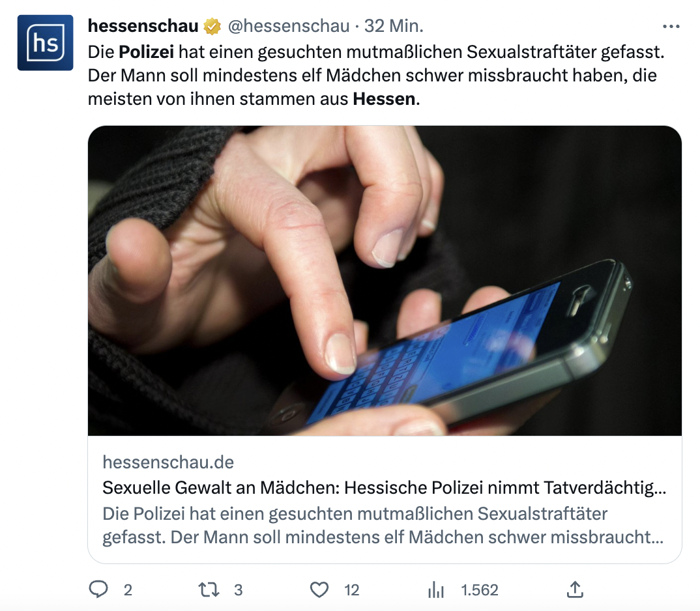
Task: Open the hessenschau profile avatar
Action: (45, 42)
